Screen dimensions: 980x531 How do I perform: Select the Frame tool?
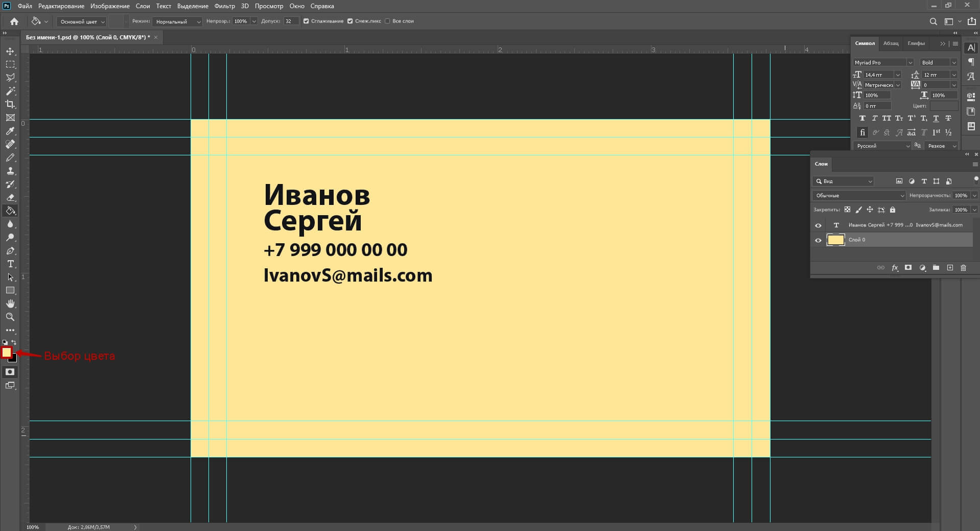(x=10, y=118)
